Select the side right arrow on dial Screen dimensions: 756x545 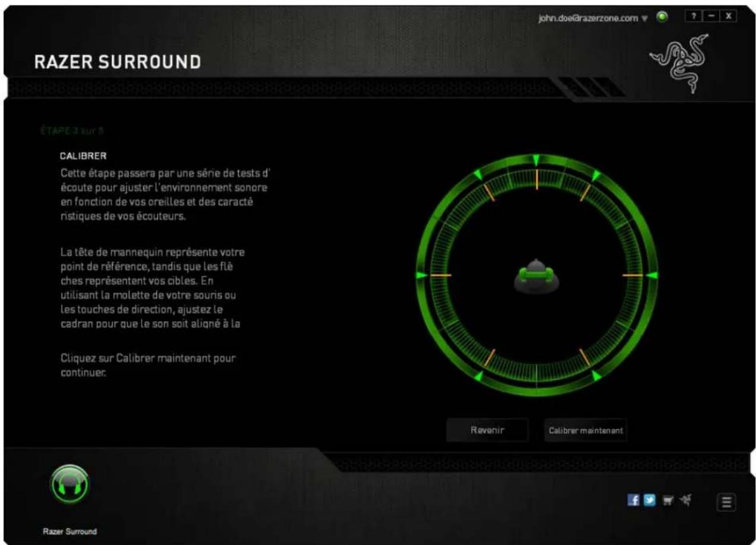coord(651,275)
